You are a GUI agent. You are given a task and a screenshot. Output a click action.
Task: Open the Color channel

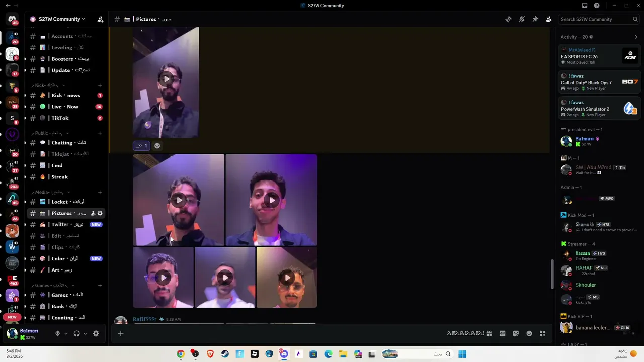[66, 259]
